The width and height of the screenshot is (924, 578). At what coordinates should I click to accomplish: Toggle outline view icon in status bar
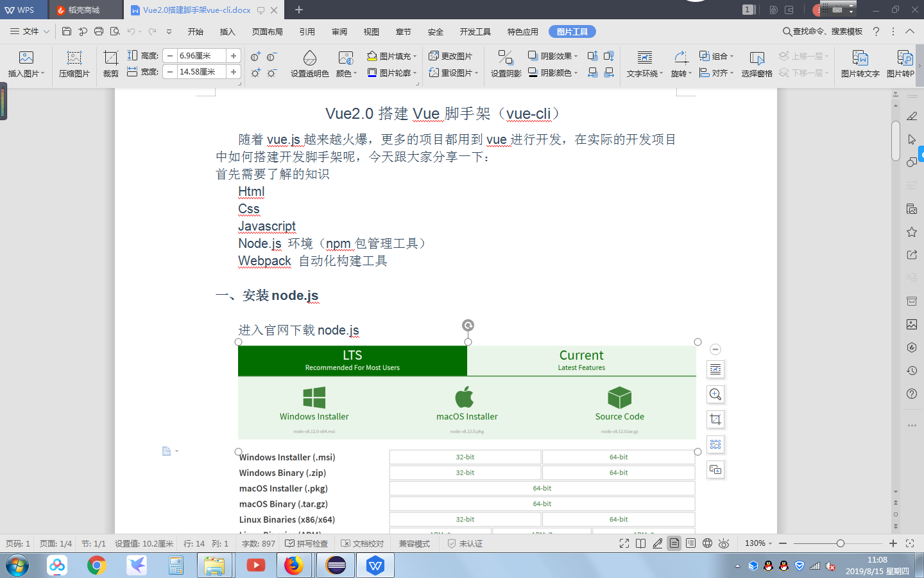pos(690,543)
